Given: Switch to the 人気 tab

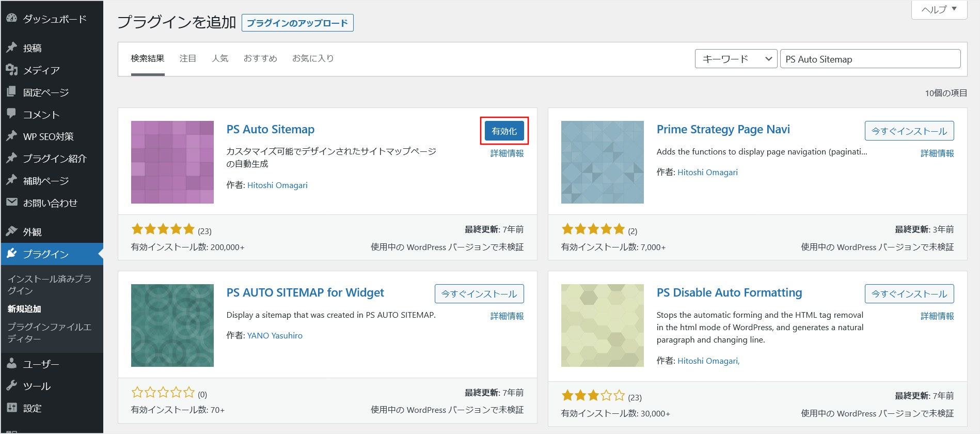Looking at the screenshot, I should 220,58.
